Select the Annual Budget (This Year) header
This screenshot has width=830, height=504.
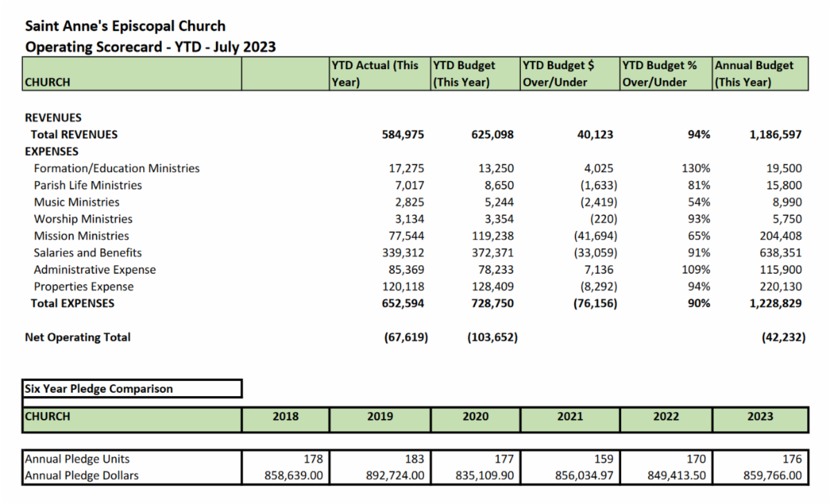coord(759,73)
